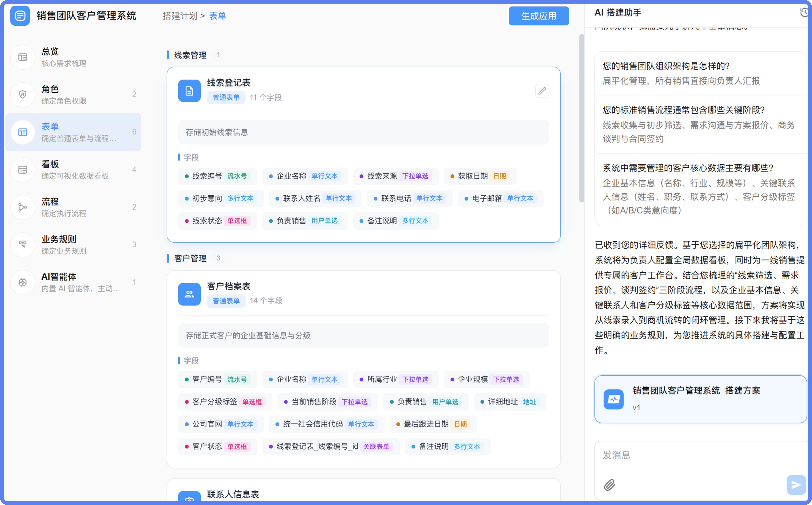The height and width of the screenshot is (505, 812).
Task: Click the app logo icon beside 销售团队客户管理系统
Action: point(20,16)
